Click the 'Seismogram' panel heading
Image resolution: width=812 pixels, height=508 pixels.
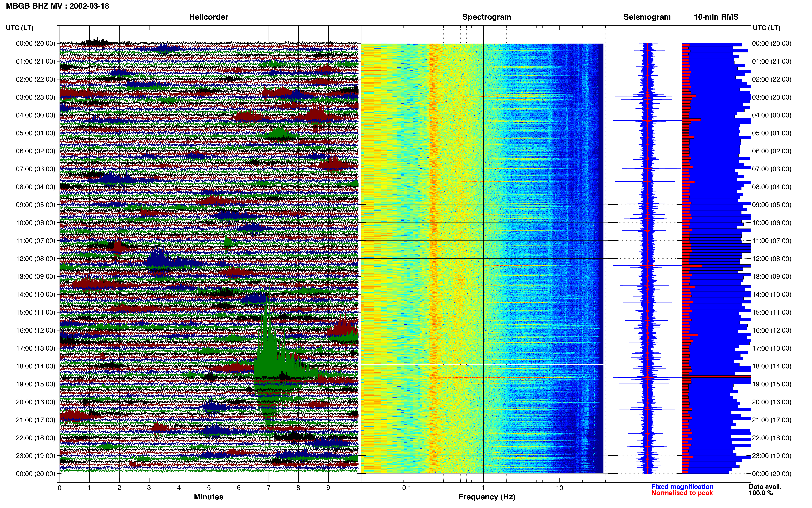pos(647,17)
